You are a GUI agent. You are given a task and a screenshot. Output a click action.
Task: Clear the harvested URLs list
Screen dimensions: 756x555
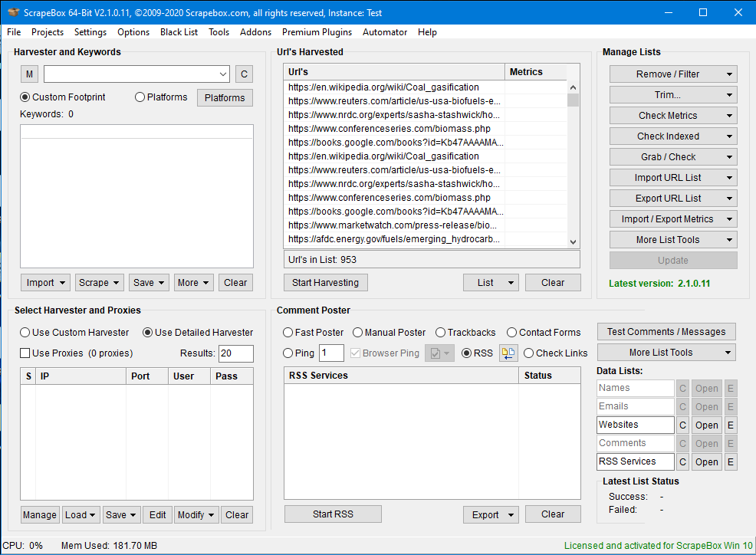point(553,283)
